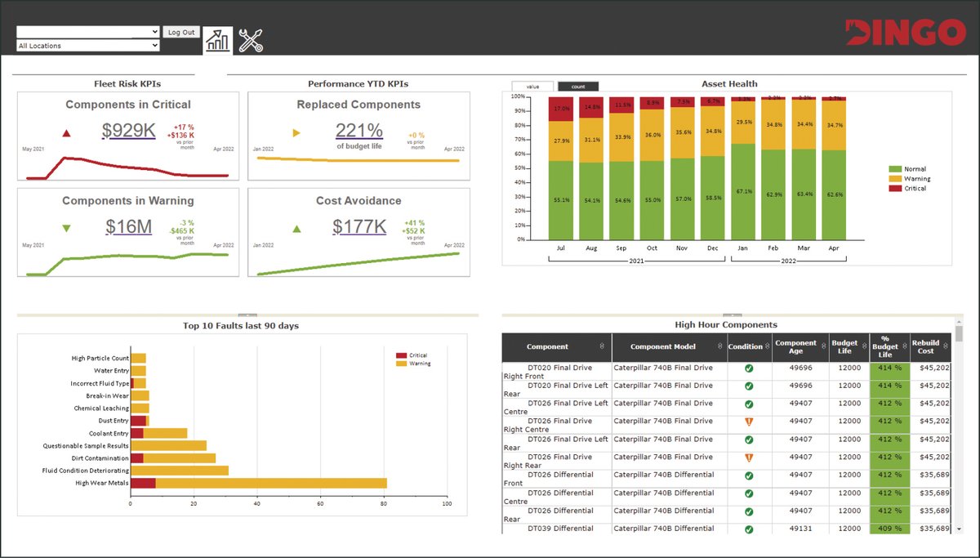
Task: Click the Coolant Entry warning bar
Action: point(166,433)
